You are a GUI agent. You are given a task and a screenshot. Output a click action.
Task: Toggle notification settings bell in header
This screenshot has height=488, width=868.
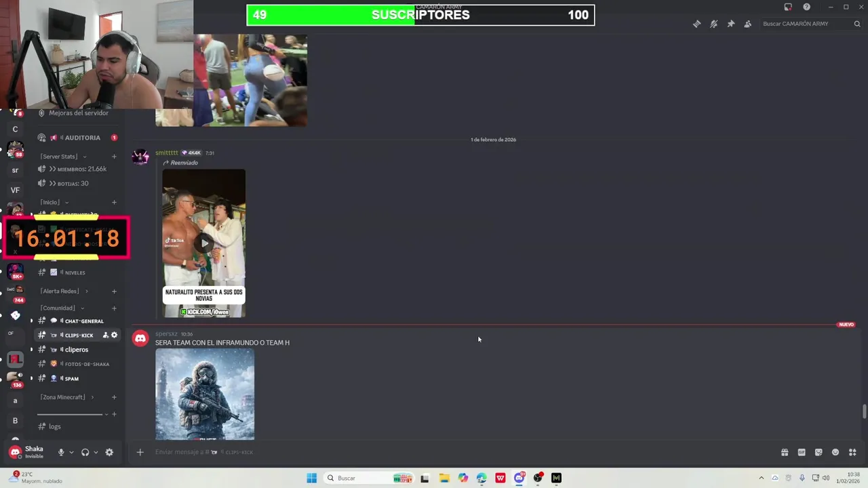(x=713, y=24)
